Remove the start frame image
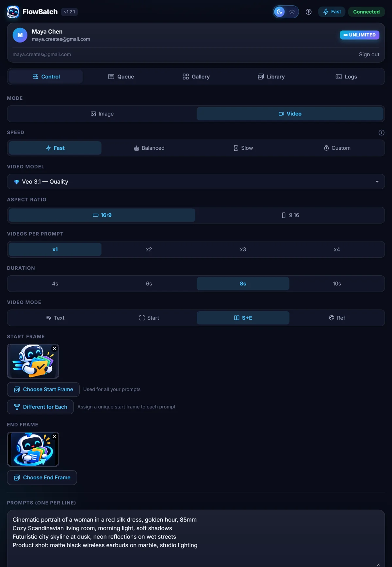 click(x=55, y=349)
